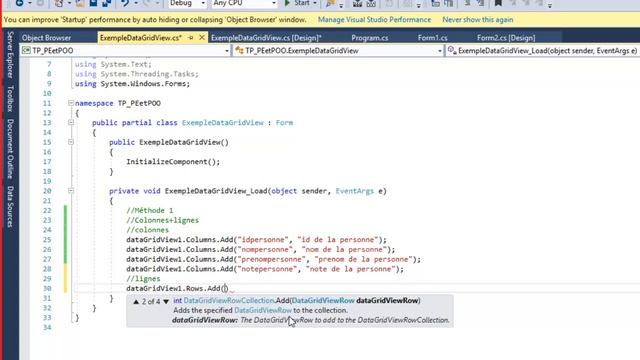The height and width of the screenshot is (360, 640).
Task: Click the open file toolbar icon
Action: click(80, 3)
